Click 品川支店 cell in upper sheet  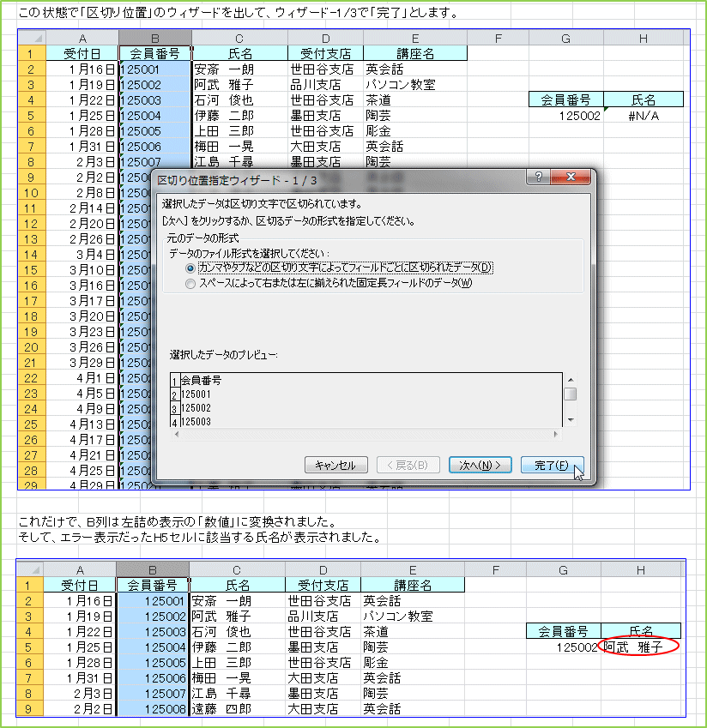pyautogui.click(x=325, y=85)
